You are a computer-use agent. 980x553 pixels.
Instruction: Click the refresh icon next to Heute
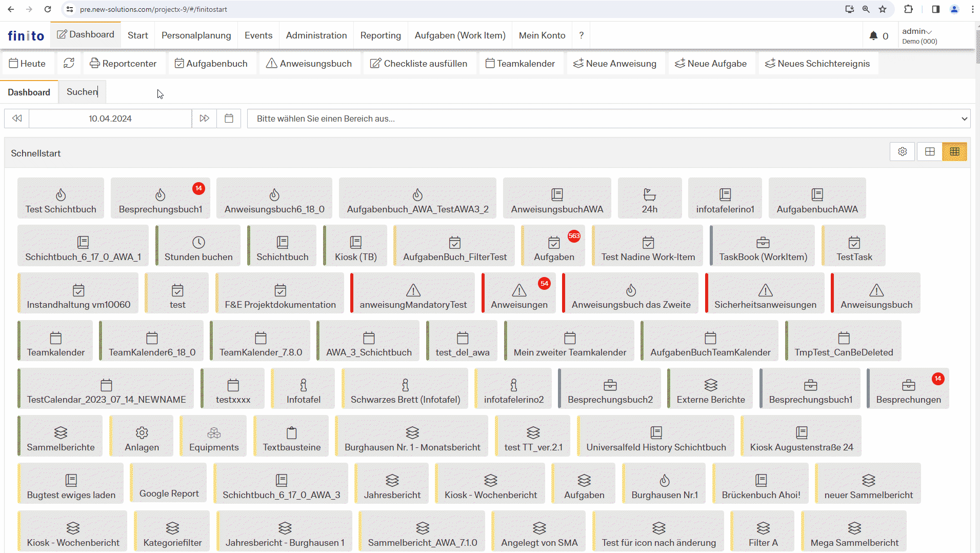(69, 63)
